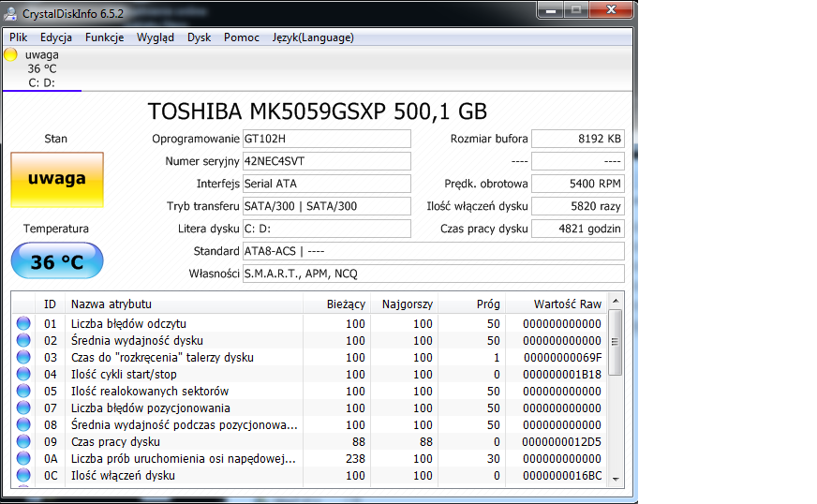Select row Liczba błędów odczytu
This screenshot has height=504, width=817.
(x=309, y=323)
